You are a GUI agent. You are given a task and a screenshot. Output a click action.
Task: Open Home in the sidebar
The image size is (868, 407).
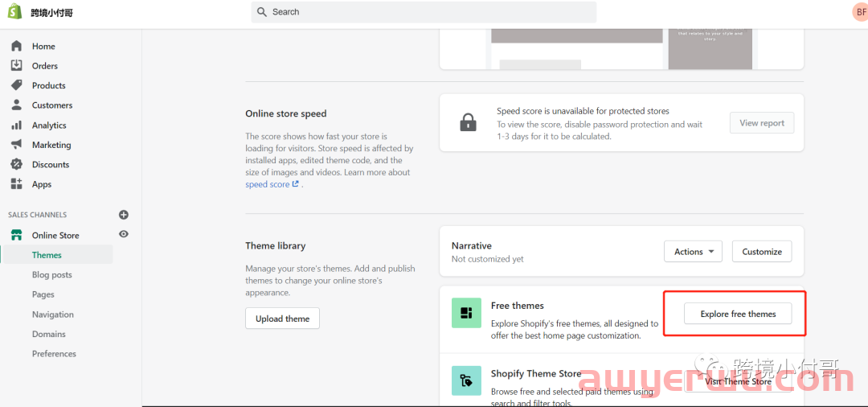click(x=43, y=47)
